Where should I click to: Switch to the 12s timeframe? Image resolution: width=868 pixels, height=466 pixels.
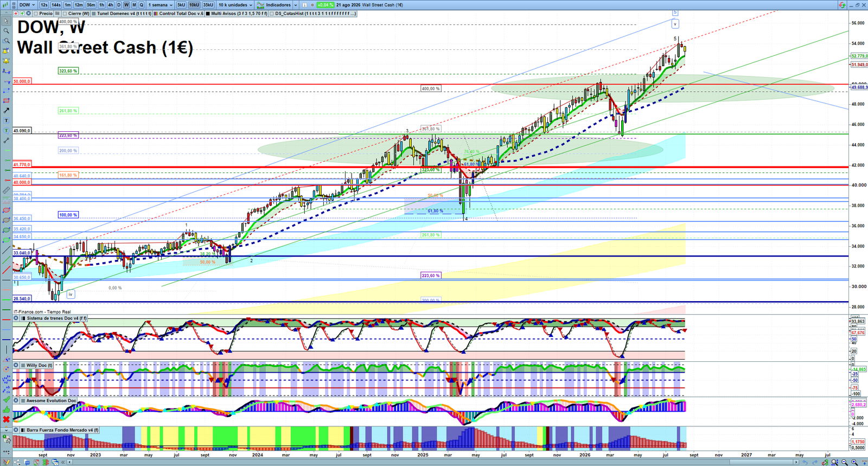click(44, 5)
